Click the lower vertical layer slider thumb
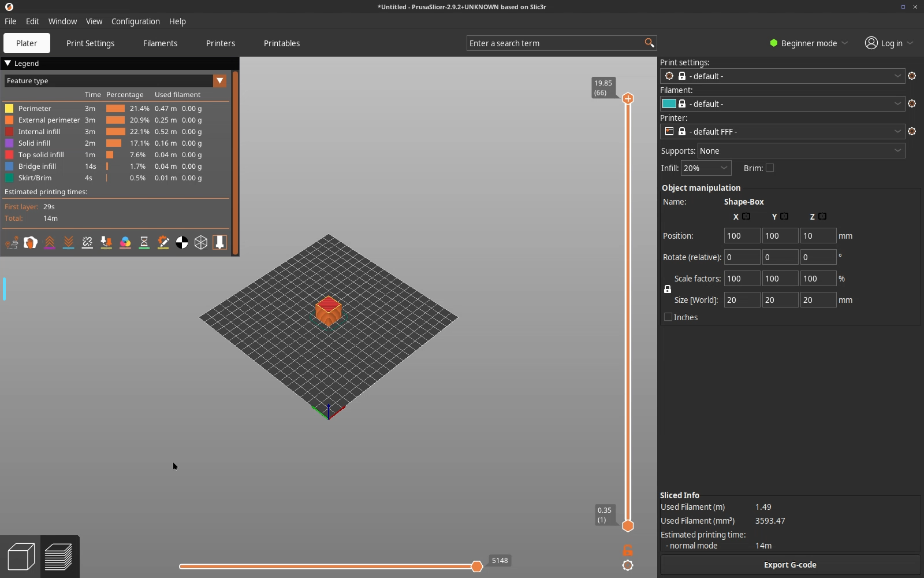This screenshot has height=578, width=924. click(x=628, y=526)
